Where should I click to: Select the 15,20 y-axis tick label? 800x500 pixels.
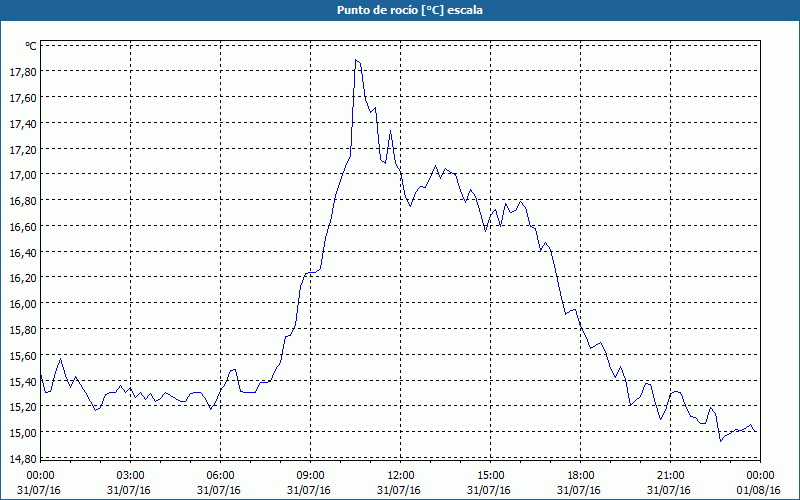(x=23, y=407)
